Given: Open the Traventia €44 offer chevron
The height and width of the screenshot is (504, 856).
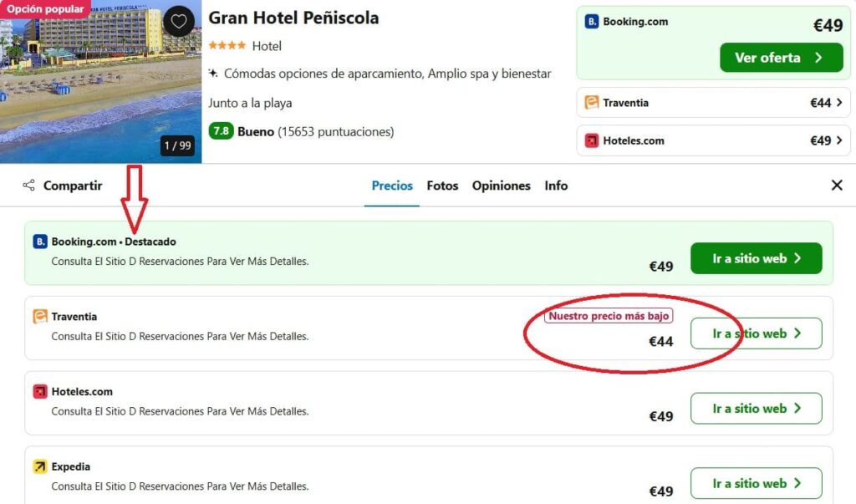Looking at the screenshot, I should pos(839,103).
